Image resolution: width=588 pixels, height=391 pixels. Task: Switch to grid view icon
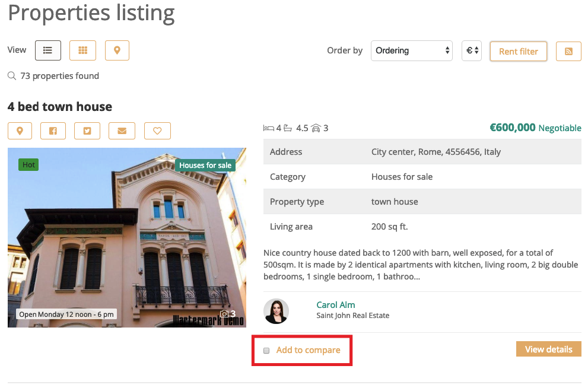click(x=82, y=50)
